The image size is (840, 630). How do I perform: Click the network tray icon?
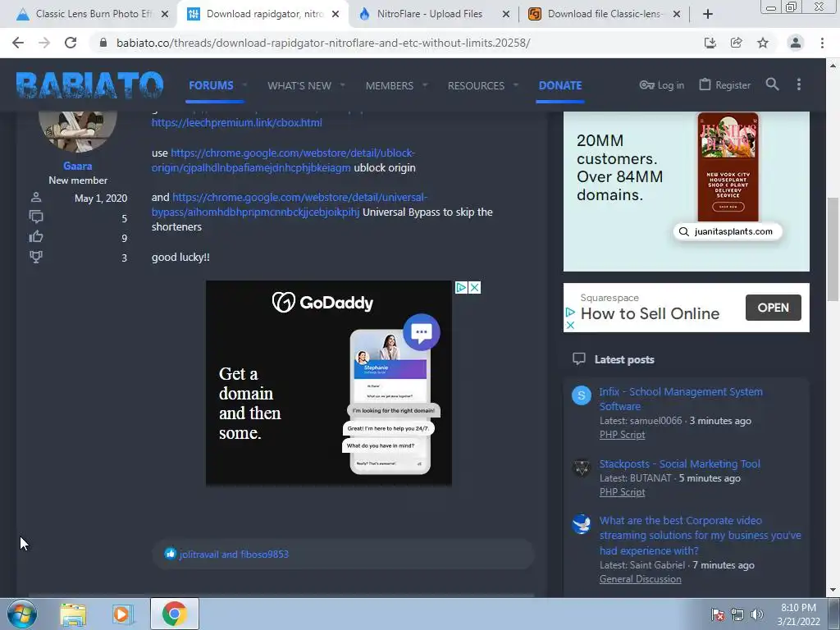tap(737, 614)
